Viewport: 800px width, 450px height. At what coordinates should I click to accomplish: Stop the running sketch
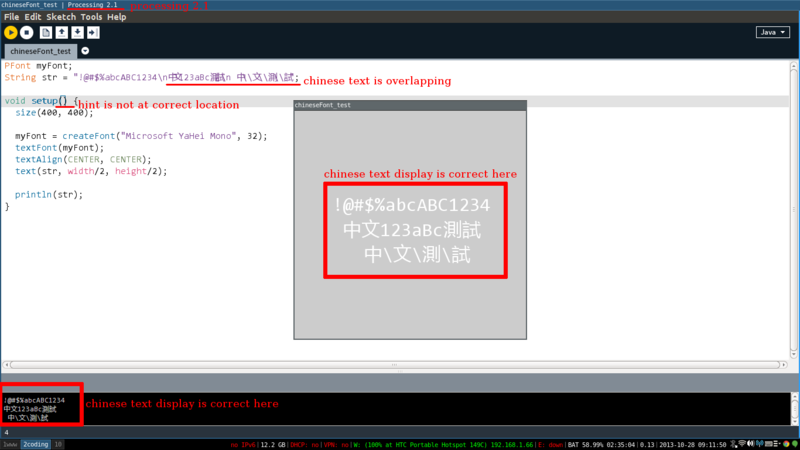[27, 33]
